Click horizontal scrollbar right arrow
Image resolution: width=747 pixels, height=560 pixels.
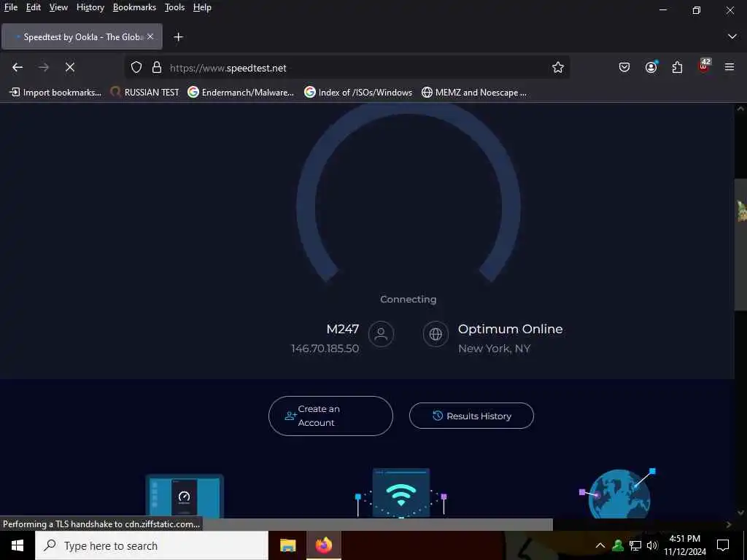(729, 524)
